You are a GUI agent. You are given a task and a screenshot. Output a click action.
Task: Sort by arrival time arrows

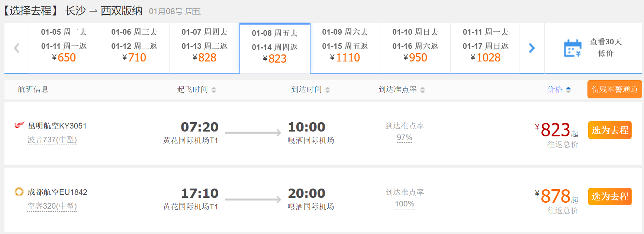click(x=328, y=90)
